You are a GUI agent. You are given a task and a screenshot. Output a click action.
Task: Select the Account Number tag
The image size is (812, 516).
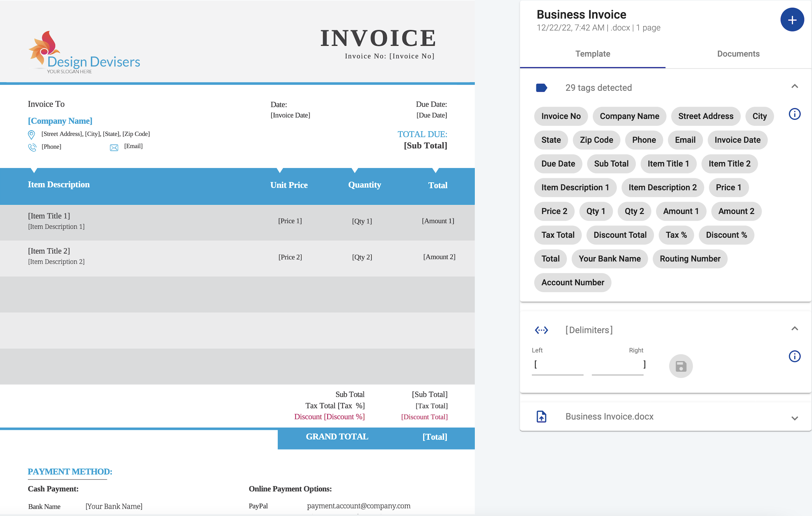point(572,282)
